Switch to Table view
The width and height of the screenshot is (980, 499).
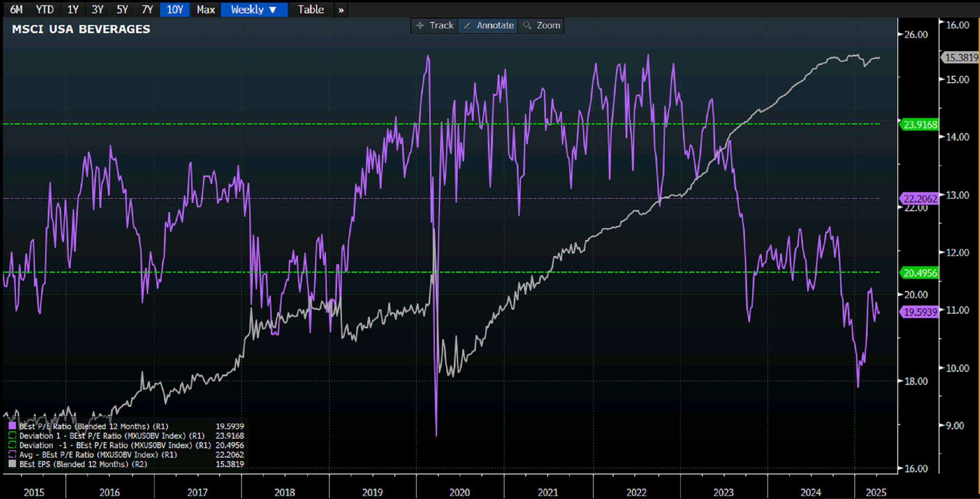pos(310,9)
